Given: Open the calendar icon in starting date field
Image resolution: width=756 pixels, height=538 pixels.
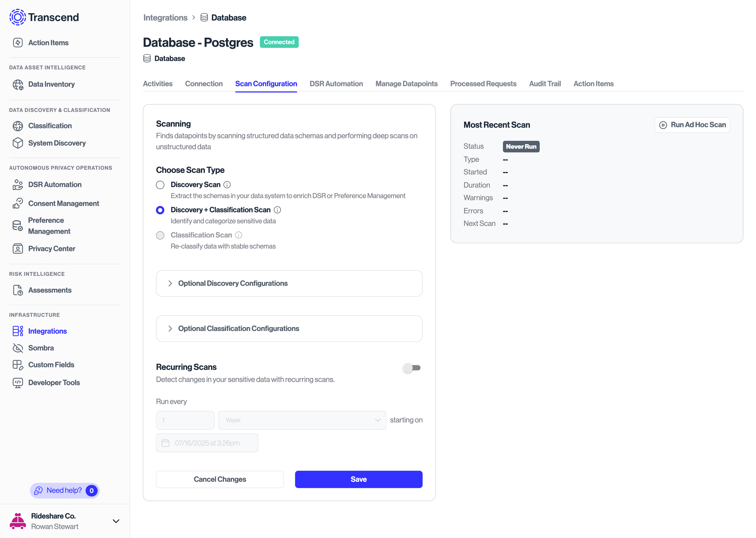Looking at the screenshot, I should (x=166, y=443).
